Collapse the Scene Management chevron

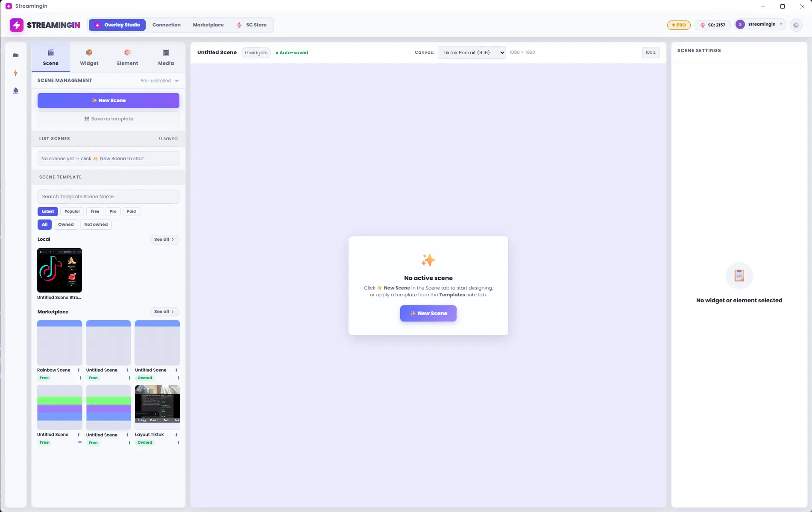click(177, 81)
